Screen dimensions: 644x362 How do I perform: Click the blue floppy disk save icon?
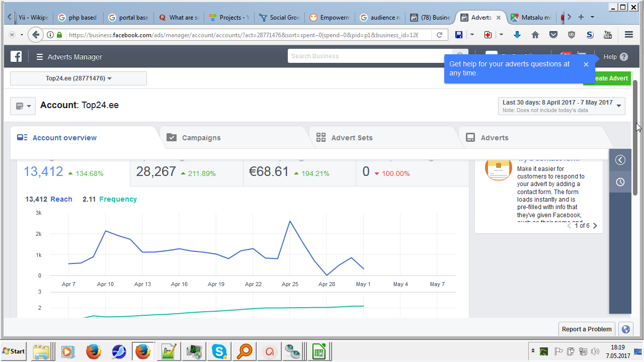(459, 35)
